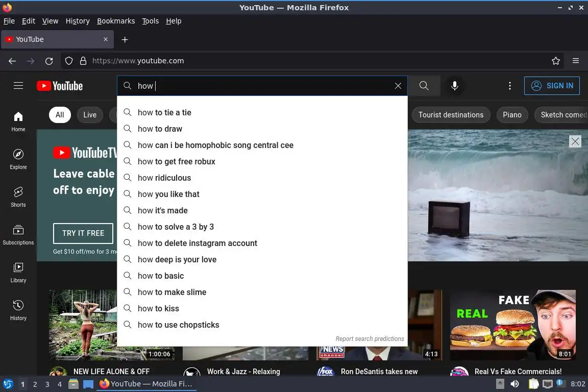Choose suggestion 'how to tie a tie'

[x=262, y=112]
